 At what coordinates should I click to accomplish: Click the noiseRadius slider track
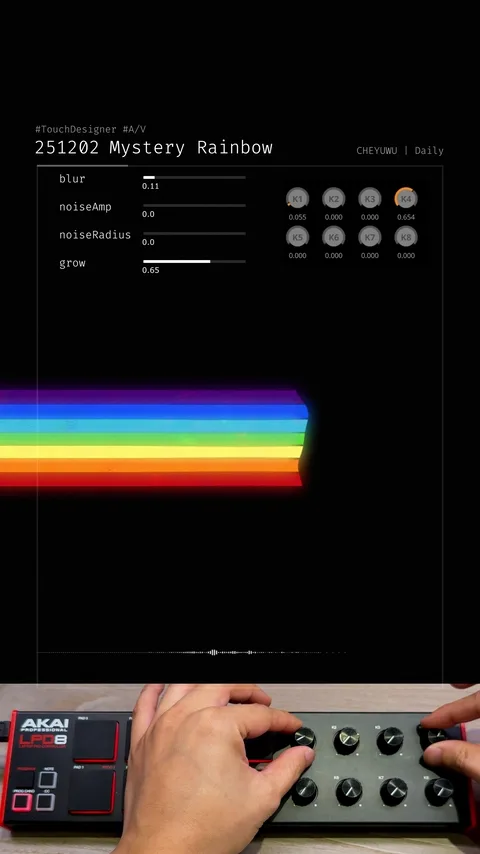(194, 234)
